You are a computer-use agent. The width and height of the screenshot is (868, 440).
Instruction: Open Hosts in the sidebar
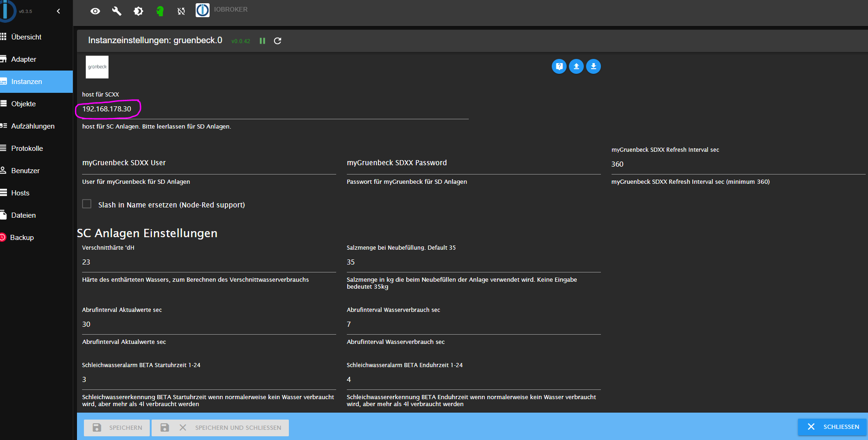(x=36, y=193)
